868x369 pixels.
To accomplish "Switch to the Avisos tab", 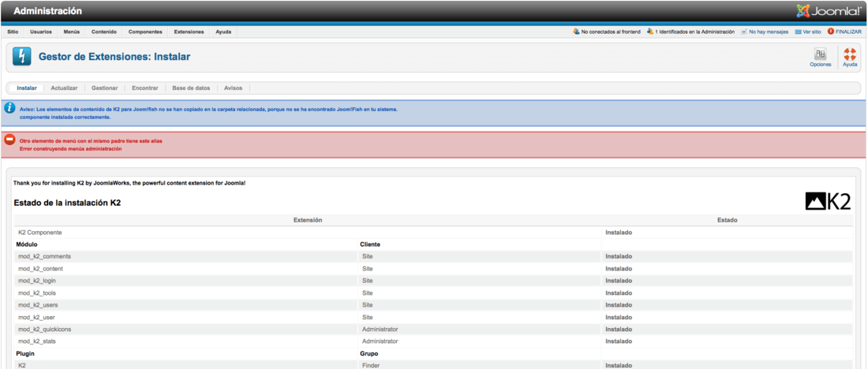I will 233,88.
